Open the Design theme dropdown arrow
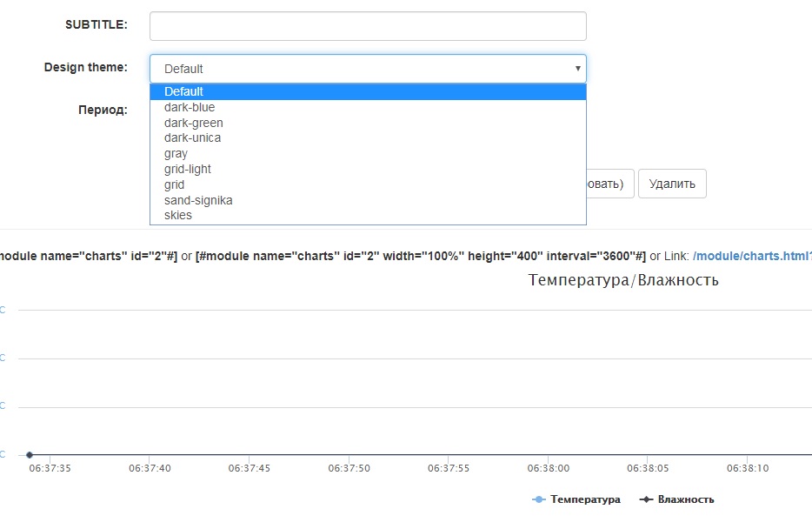812x529 pixels. 577,69
